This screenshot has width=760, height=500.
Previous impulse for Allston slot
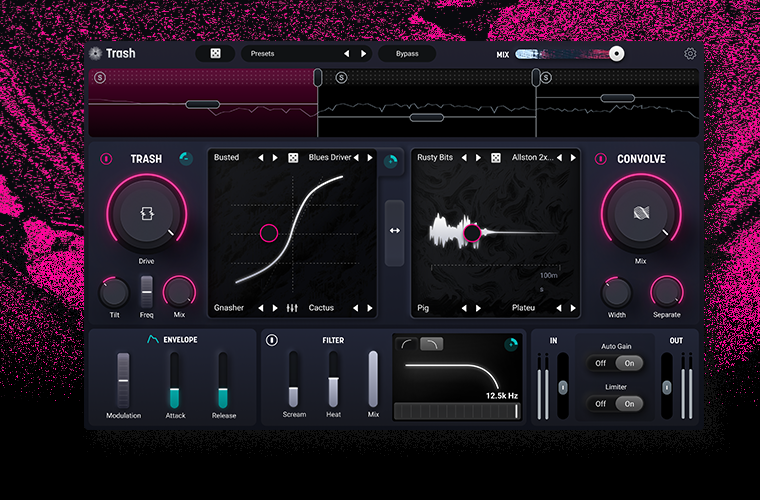[559, 158]
